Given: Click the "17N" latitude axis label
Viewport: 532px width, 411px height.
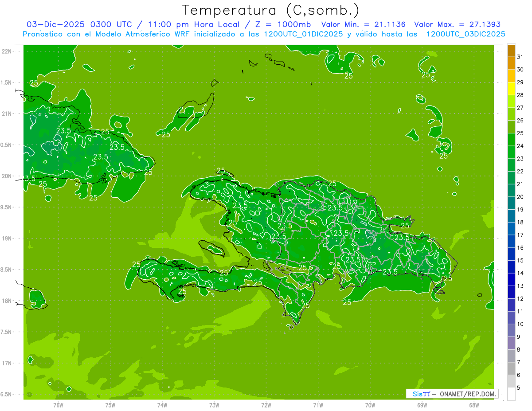Looking at the screenshot, I should click(7, 363).
